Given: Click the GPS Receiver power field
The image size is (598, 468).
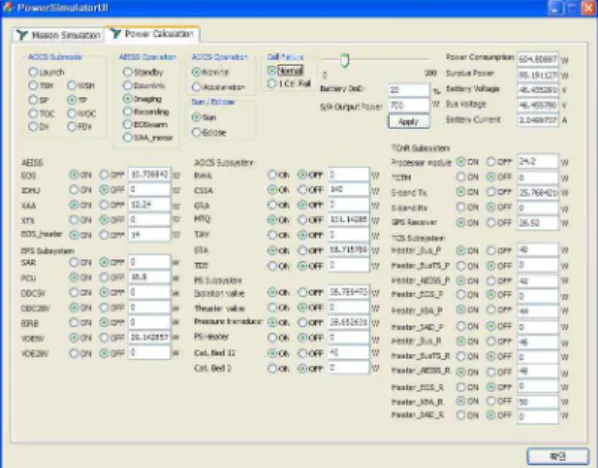Looking at the screenshot, I should [x=538, y=222].
